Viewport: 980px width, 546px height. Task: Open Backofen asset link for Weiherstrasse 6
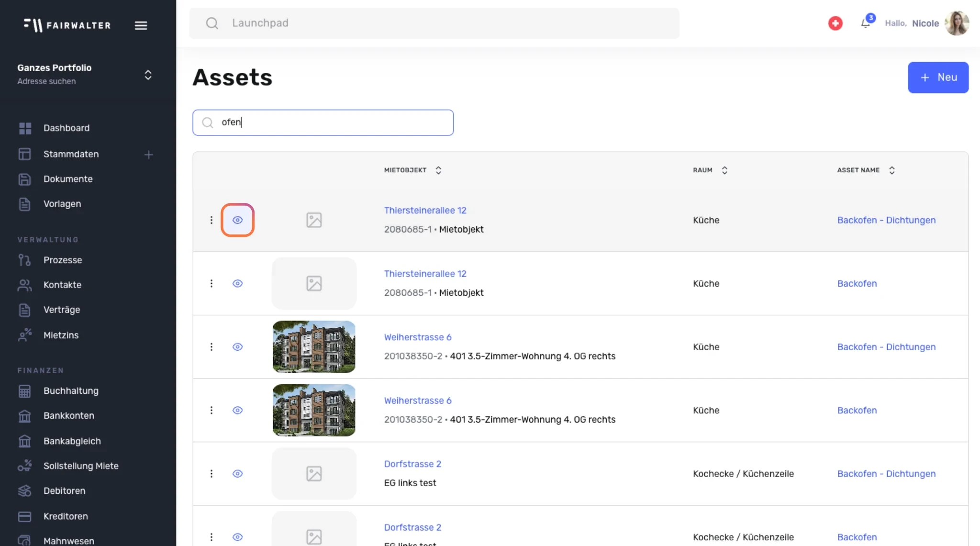pyautogui.click(x=857, y=410)
